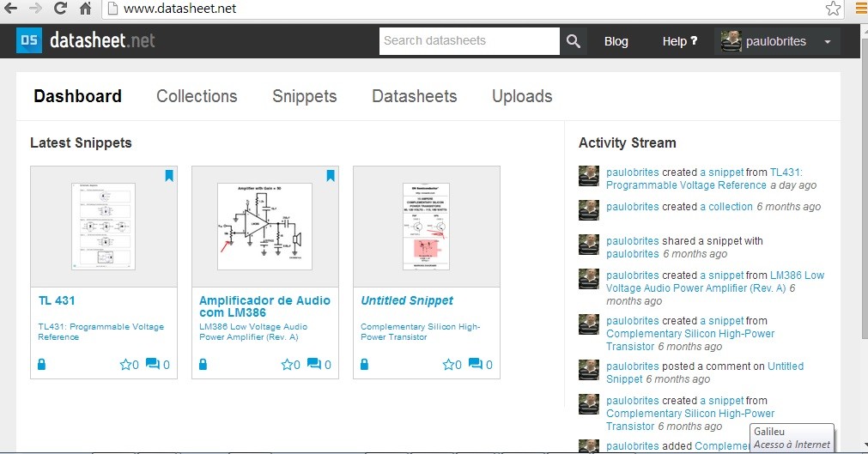Open the Snippets tab
The image size is (868, 454).
pos(305,96)
